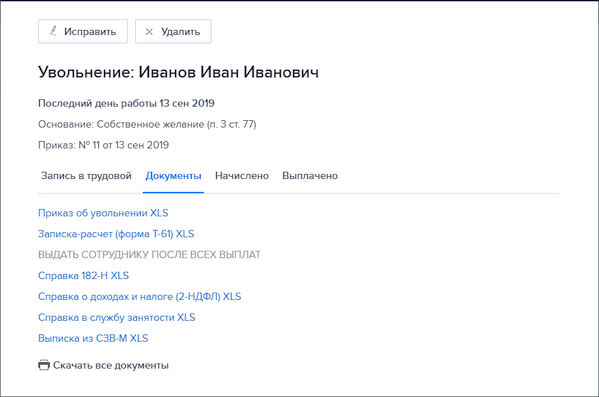599x397 pixels.
Task: Click the heading Увольнение: Иванов Иван Иванович
Action: point(178,72)
